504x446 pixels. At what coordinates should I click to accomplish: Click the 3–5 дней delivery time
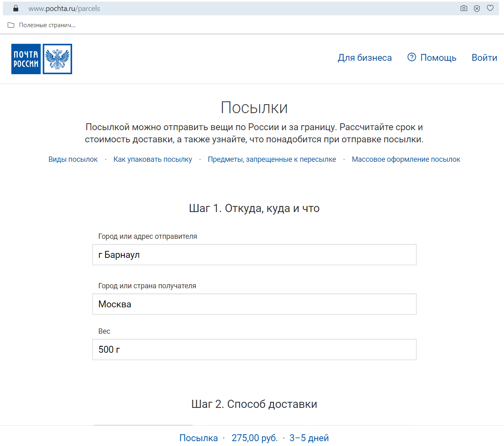pos(309,438)
